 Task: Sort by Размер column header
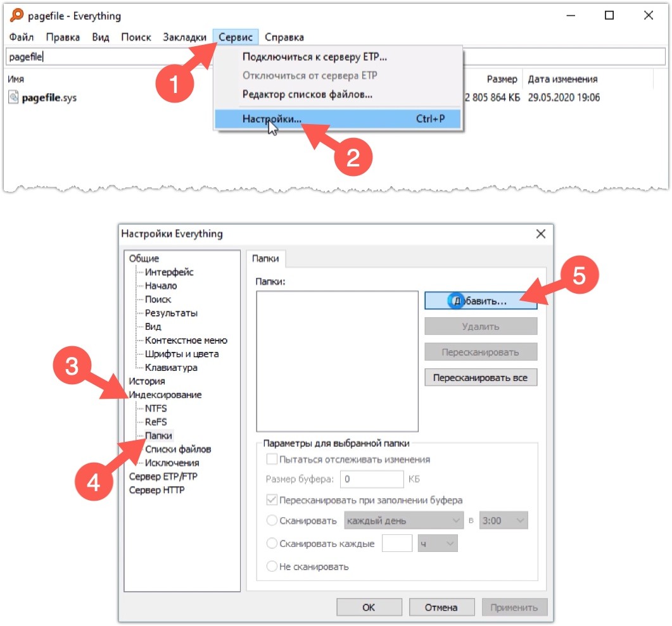[502, 79]
